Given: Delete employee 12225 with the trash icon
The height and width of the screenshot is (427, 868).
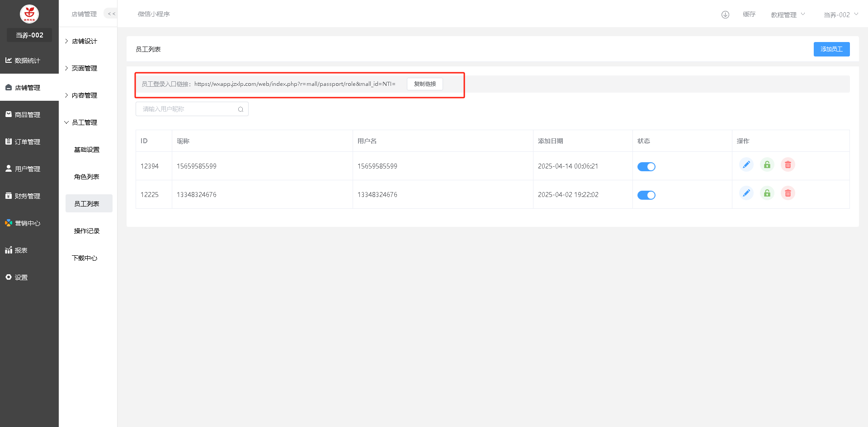Looking at the screenshot, I should coord(788,193).
